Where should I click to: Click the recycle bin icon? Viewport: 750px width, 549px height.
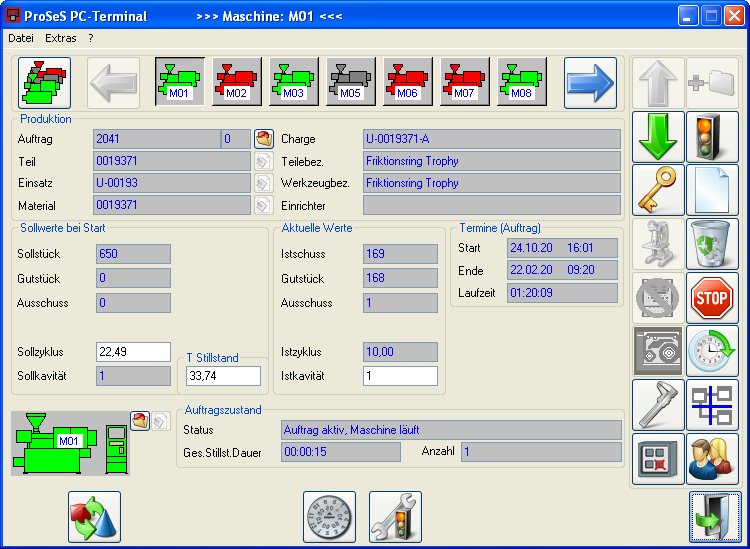point(712,244)
